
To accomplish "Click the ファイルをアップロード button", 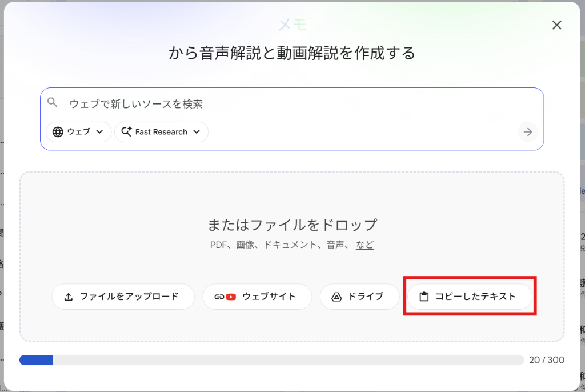I will click(123, 297).
